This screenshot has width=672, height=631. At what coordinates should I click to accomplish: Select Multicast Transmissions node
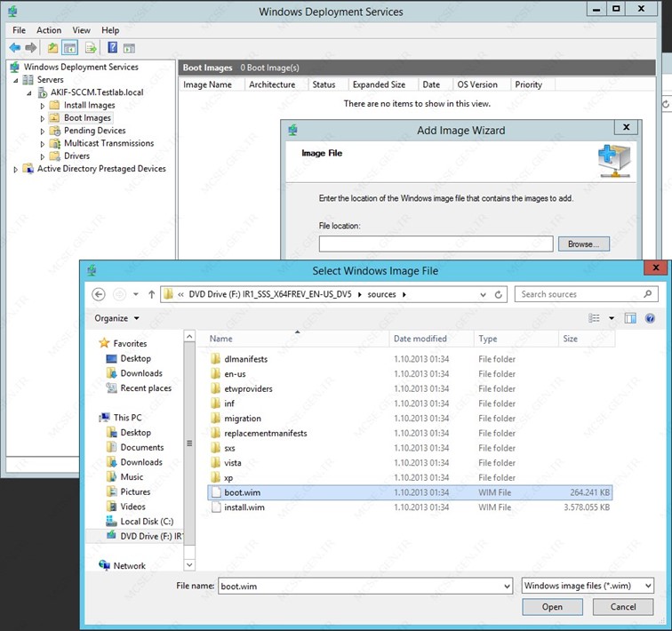point(108,143)
